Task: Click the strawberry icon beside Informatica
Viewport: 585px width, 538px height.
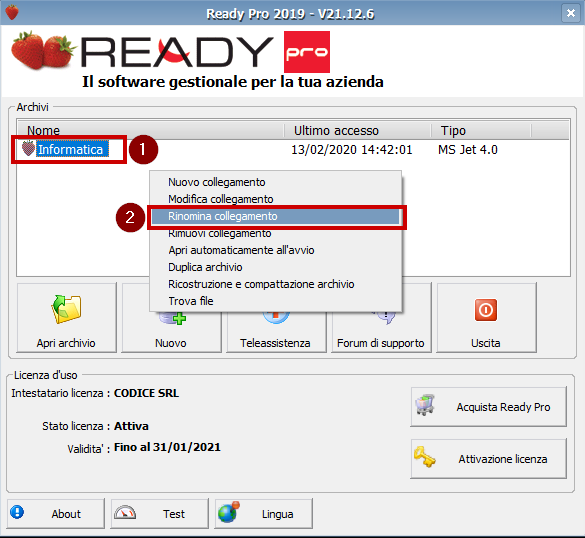Action: tap(28, 148)
